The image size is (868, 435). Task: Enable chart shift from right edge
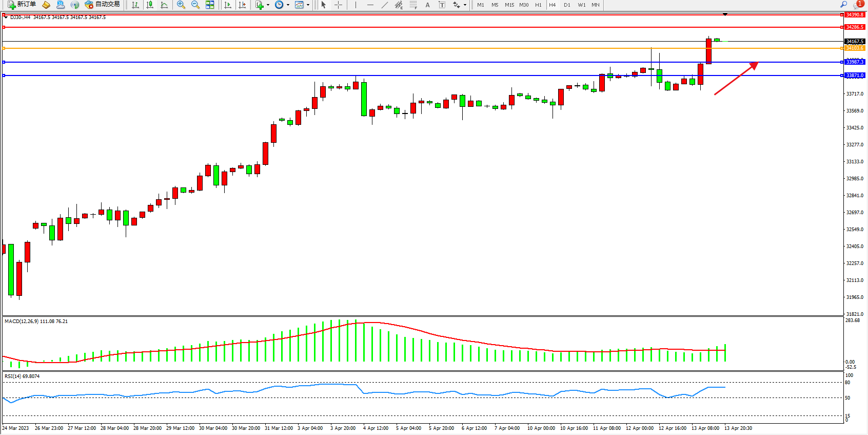243,5
